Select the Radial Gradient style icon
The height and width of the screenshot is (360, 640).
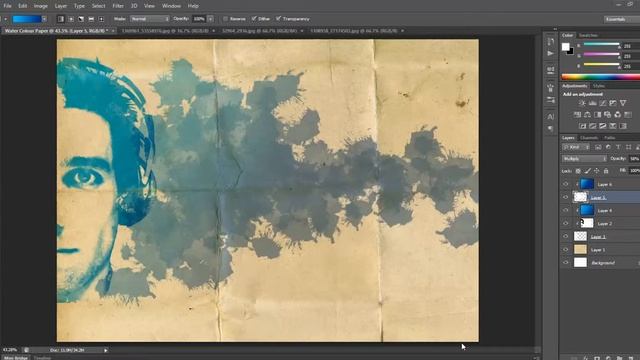point(71,19)
